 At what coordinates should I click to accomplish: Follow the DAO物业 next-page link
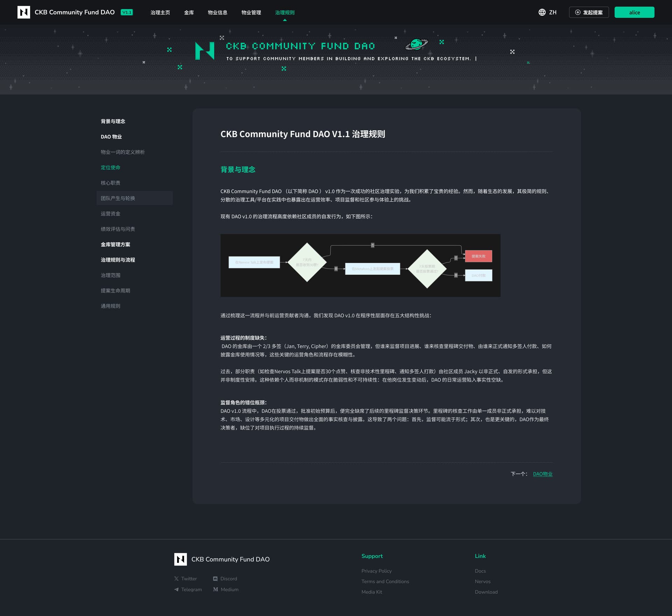pos(542,474)
